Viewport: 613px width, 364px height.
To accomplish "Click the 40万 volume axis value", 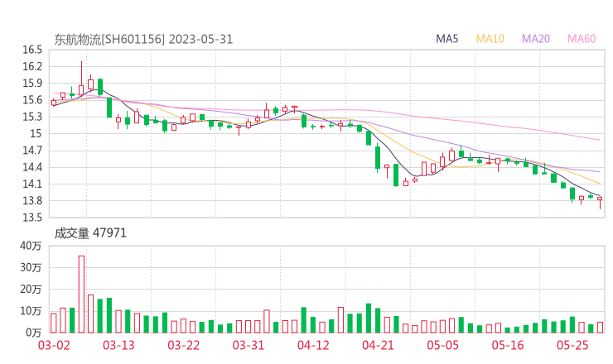I will click(x=31, y=246).
